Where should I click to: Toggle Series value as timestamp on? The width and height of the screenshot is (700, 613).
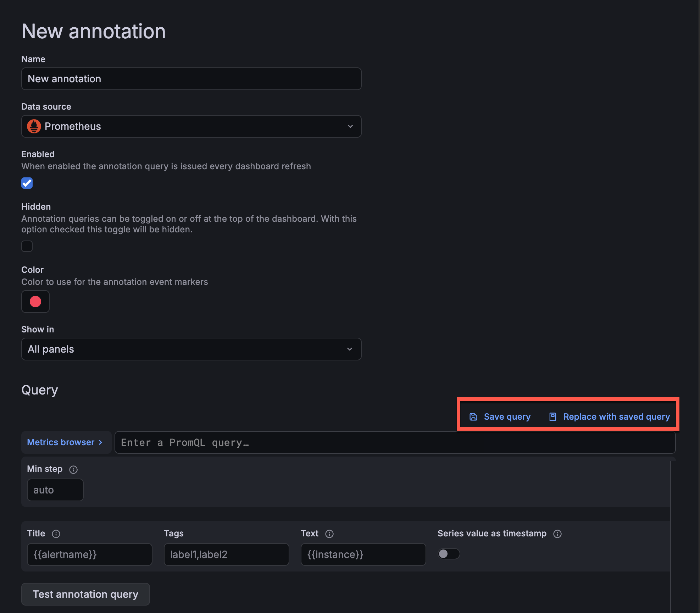point(449,554)
